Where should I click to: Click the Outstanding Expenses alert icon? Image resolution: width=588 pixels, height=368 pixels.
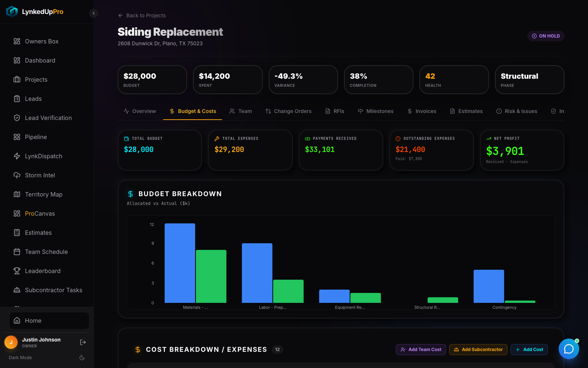[398, 139]
